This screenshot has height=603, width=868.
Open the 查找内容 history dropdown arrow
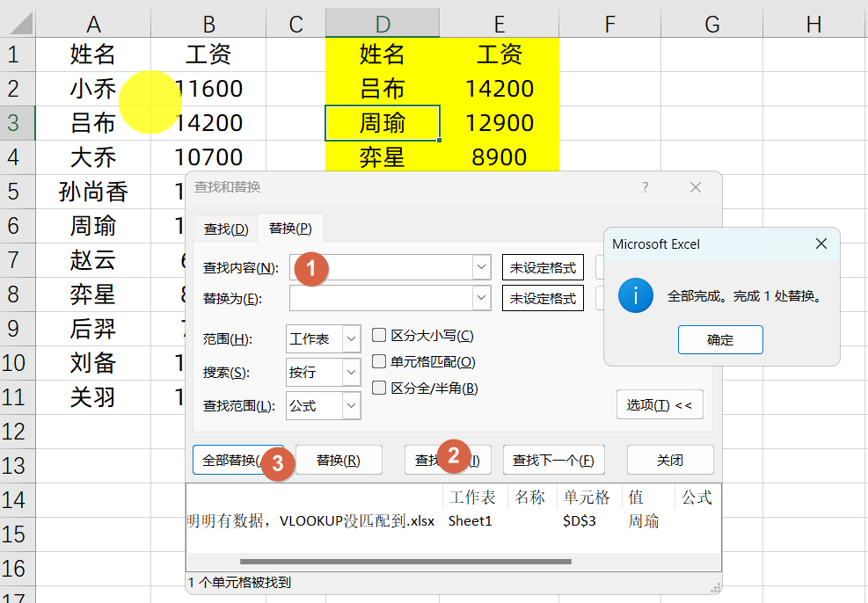coord(482,268)
